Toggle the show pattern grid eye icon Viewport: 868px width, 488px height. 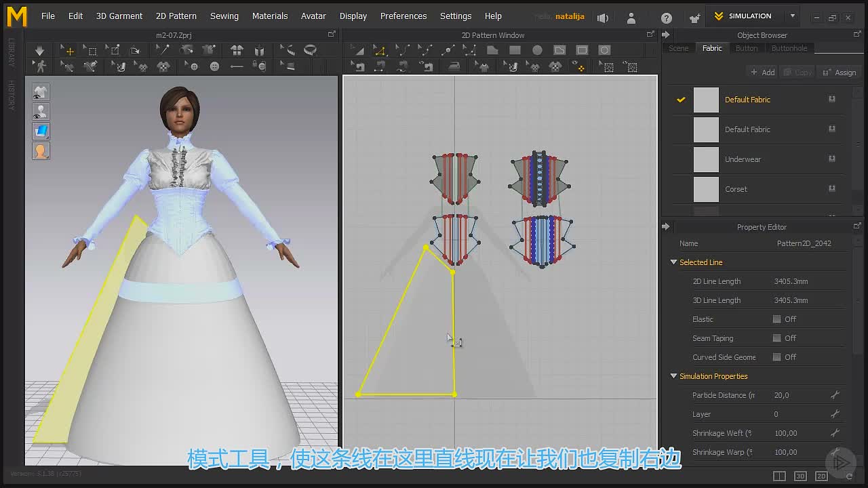point(631,66)
